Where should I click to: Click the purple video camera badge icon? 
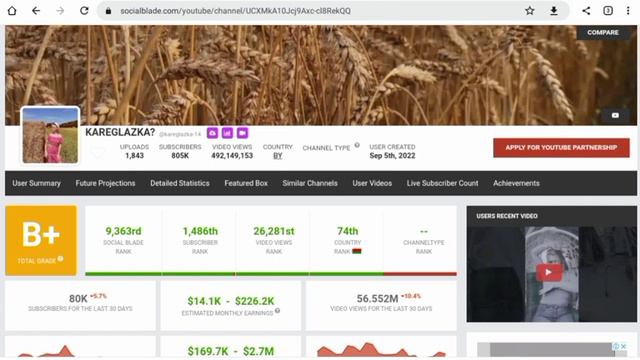click(242, 133)
